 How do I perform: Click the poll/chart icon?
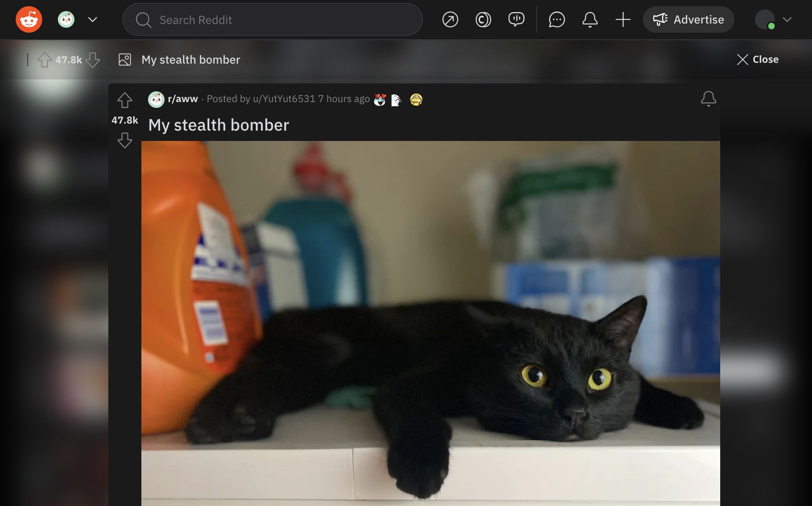tap(516, 19)
